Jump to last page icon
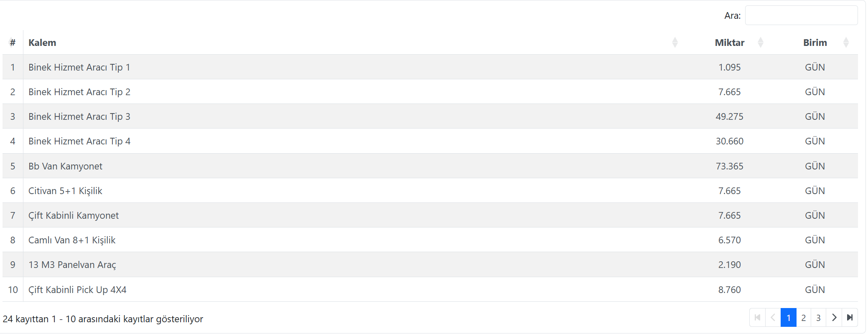The image size is (868, 336). pyautogui.click(x=850, y=318)
